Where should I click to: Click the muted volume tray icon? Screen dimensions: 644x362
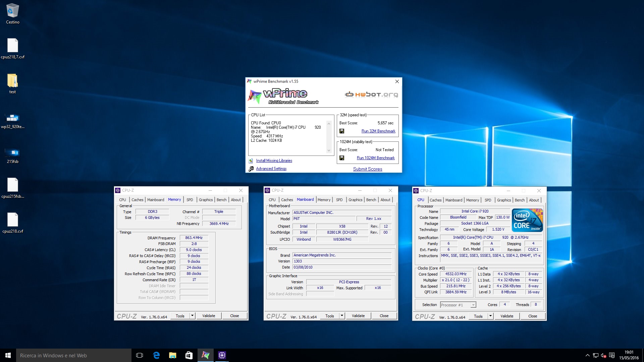(x=603, y=355)
